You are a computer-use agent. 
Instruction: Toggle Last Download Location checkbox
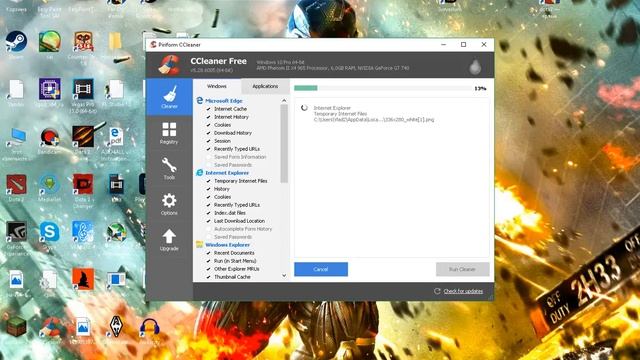209,221
